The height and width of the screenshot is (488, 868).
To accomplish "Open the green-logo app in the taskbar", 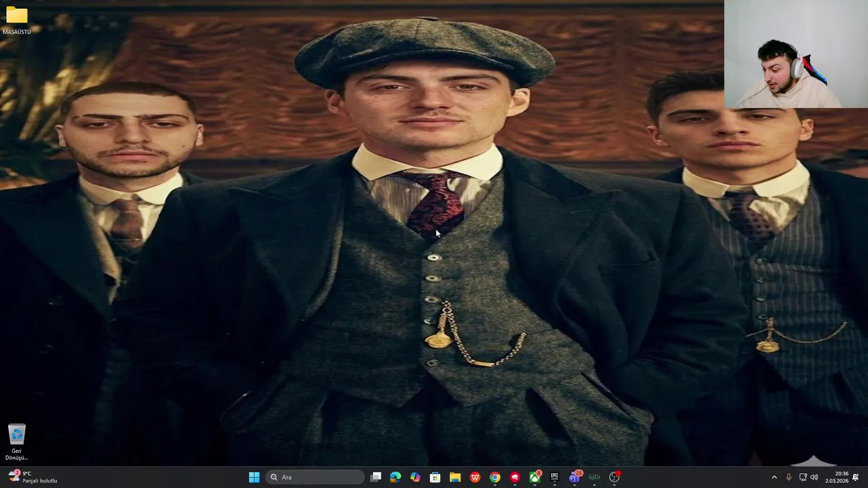I will (x=595, y=477).
